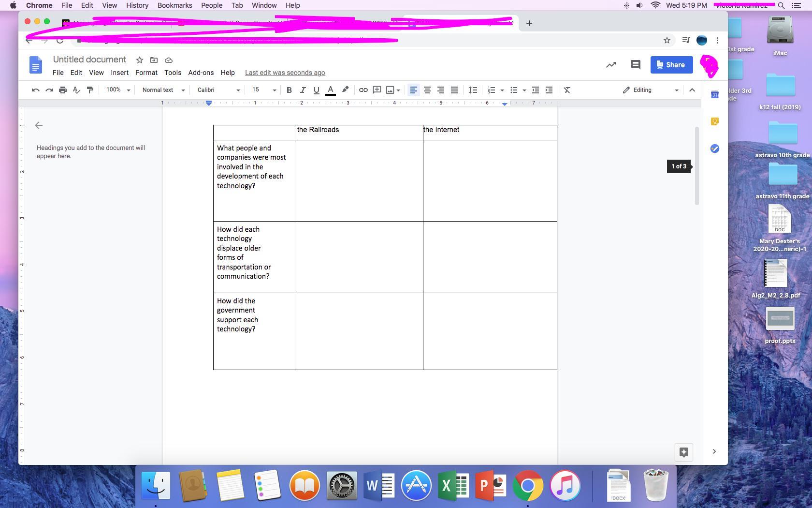812x508 pixels.
Task: Decrease indent of the paragraph
Action: 536,90
